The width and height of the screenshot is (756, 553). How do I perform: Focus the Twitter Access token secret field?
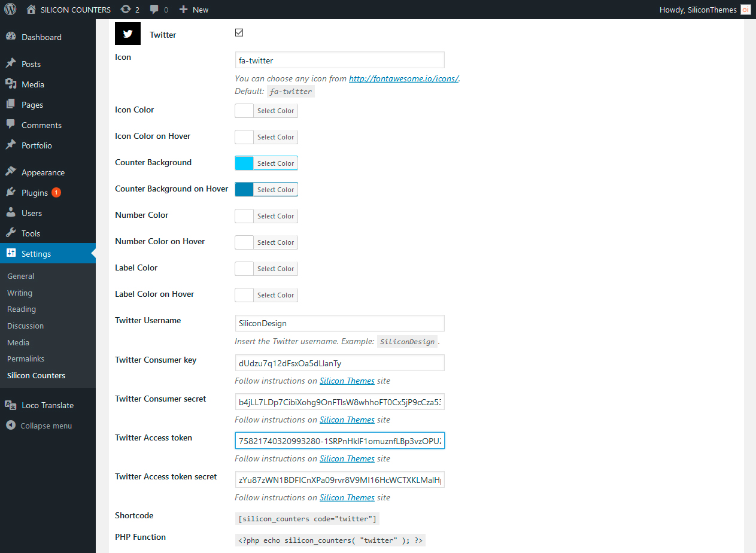coord(339,480)
